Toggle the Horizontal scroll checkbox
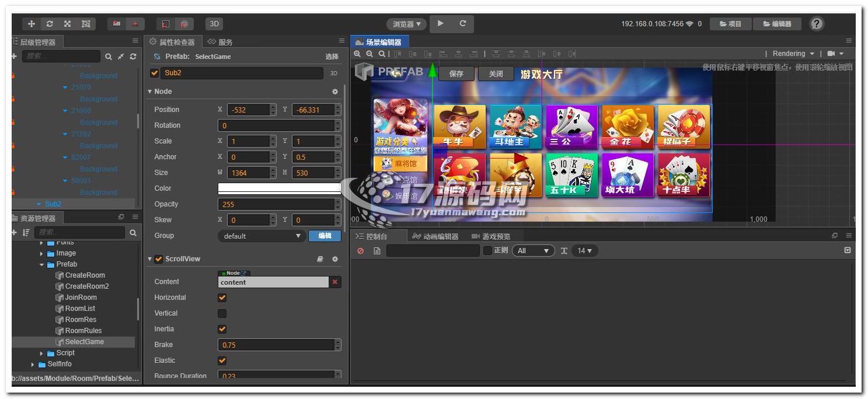Screen dimensions: 868x399 (x=222, y=297)
